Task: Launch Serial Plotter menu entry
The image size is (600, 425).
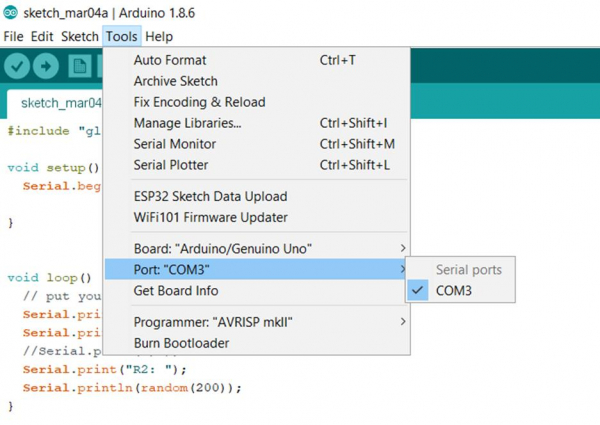Action: (171, 165)
